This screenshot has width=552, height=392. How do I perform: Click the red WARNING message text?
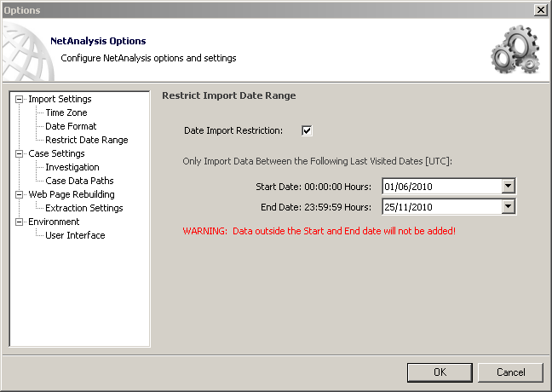point(319,231)
